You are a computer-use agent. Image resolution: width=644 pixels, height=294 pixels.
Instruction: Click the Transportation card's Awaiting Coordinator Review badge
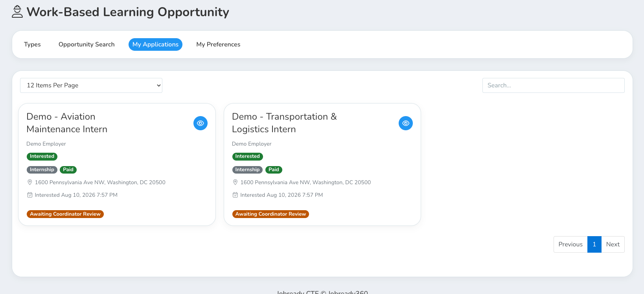click(x=270, y=214)
